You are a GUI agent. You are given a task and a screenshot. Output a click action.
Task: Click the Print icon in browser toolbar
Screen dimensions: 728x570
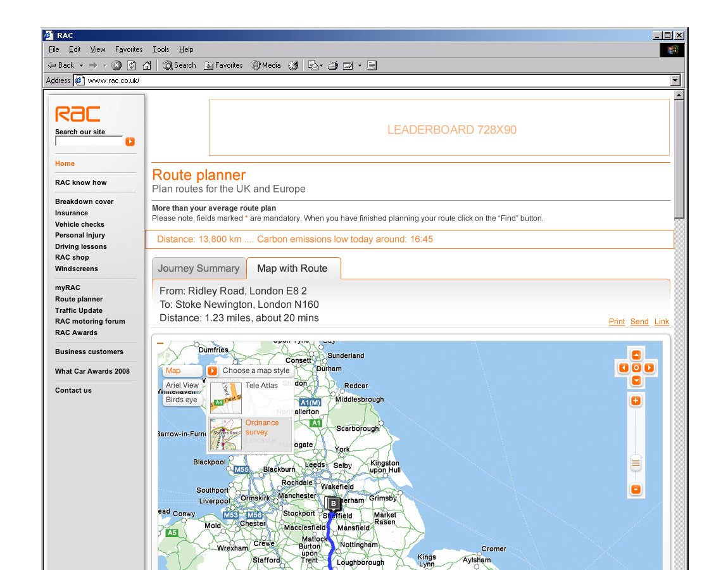333,65
